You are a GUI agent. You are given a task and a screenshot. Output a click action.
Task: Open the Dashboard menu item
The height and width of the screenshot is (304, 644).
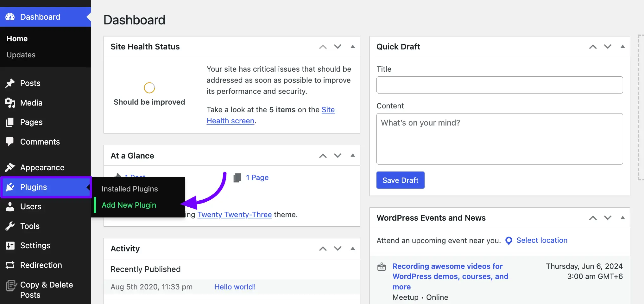[x=45, y=17]
